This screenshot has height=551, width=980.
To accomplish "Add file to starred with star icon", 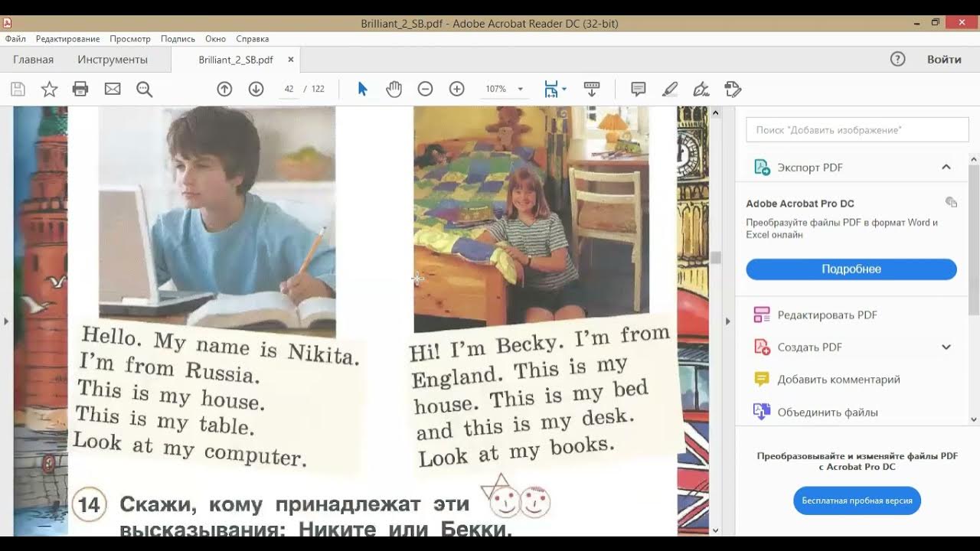I will click(x=49, y=90).
